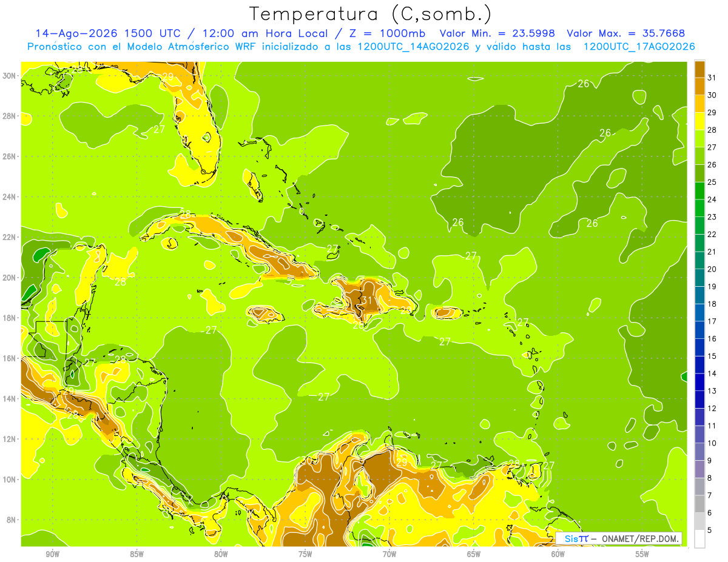
Task: Click legend swatch between 26 and 27
Action: click(699, 156)
